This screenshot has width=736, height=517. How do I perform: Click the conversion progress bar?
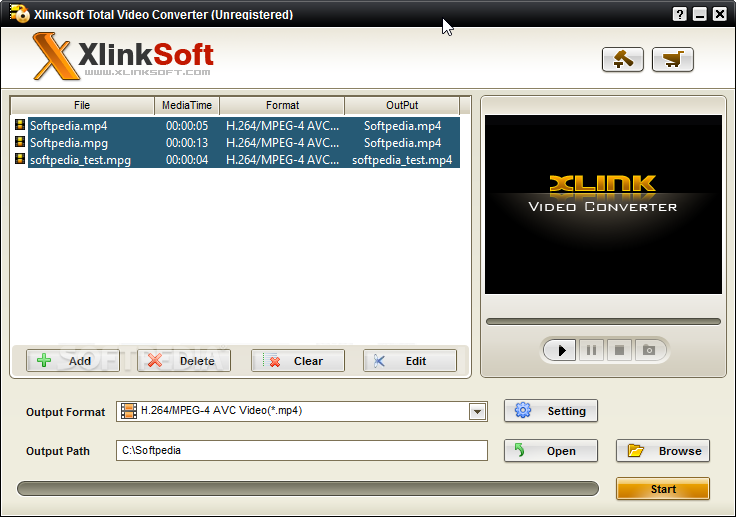[308, 488]
